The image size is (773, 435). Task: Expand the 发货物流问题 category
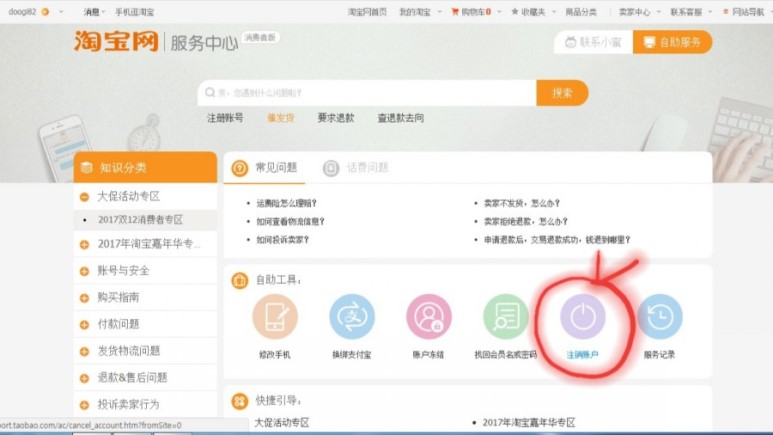84,351
